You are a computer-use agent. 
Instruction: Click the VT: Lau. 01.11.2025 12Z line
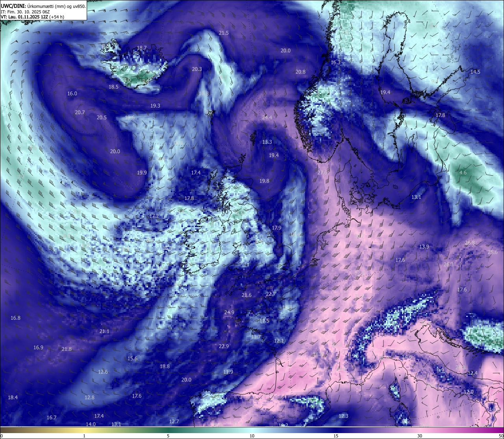click(32, 17)
